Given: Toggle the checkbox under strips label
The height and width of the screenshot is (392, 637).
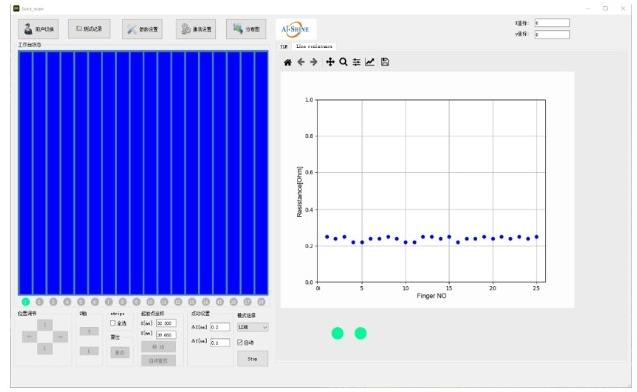Looking at the screenshot, I should 113,323.
